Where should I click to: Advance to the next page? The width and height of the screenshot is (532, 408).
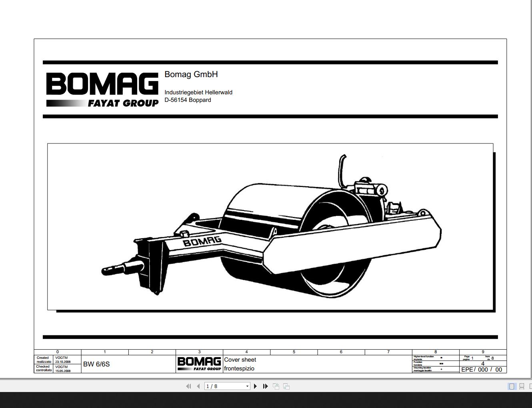pyautogui.click(x=255, y=386)
